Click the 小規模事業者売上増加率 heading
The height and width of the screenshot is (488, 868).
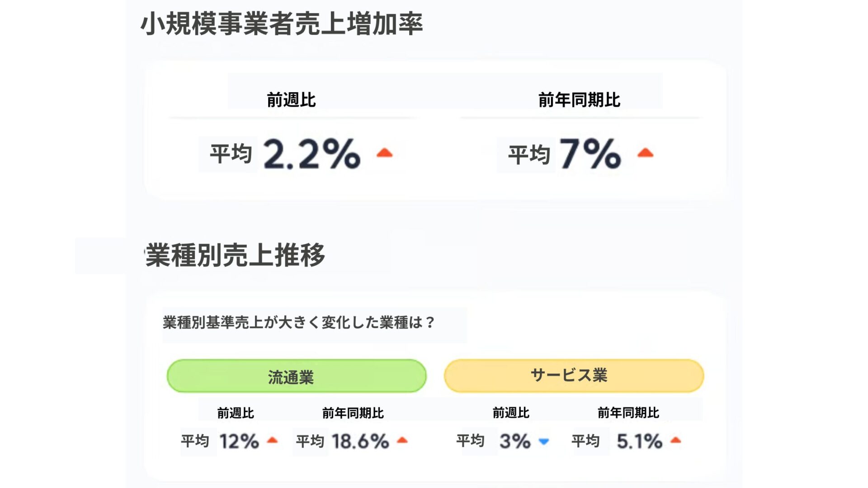[282, 23]
